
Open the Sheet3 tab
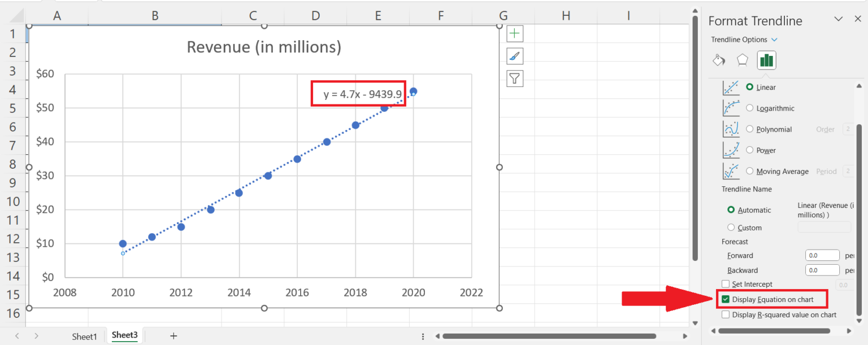coord(124,334)
